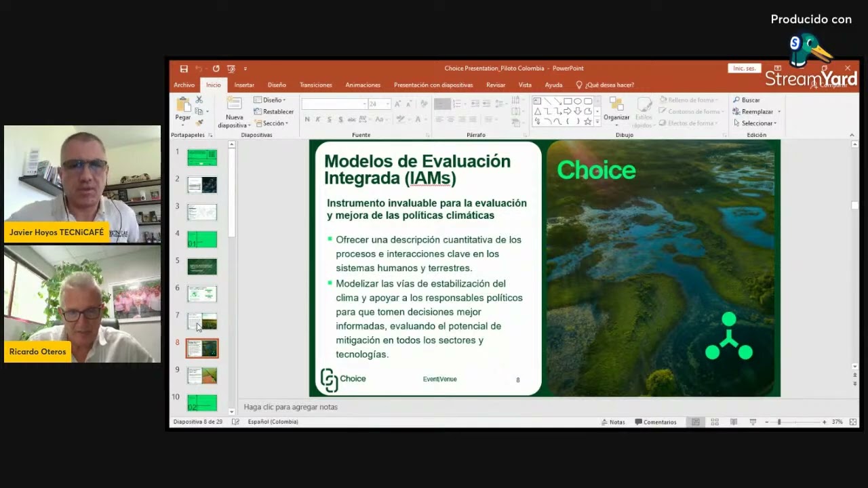Screen dimensions: 868x488
Task: Toggle bold N formatting
Action: pyautogui.click(x=307, y=119)
